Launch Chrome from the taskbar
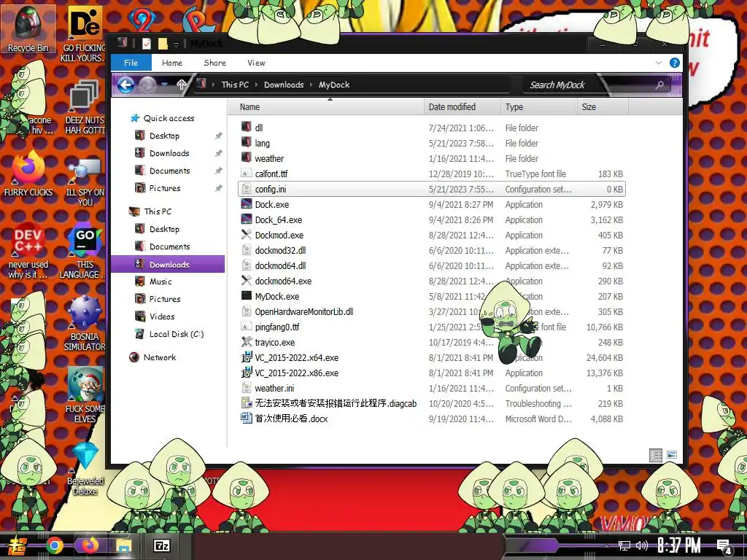This screenshot has height=560, width=747. [55, 545]
